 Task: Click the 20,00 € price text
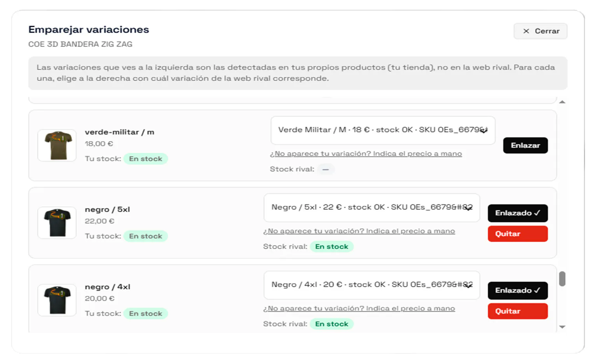[99, 298]
